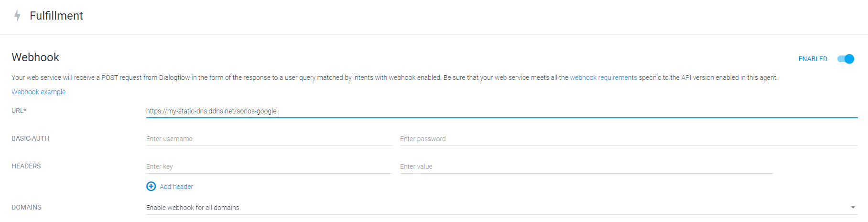Focus the webhook URL input field
The height and width of the screenshot is (222, 868).
[x=502, y=111]
